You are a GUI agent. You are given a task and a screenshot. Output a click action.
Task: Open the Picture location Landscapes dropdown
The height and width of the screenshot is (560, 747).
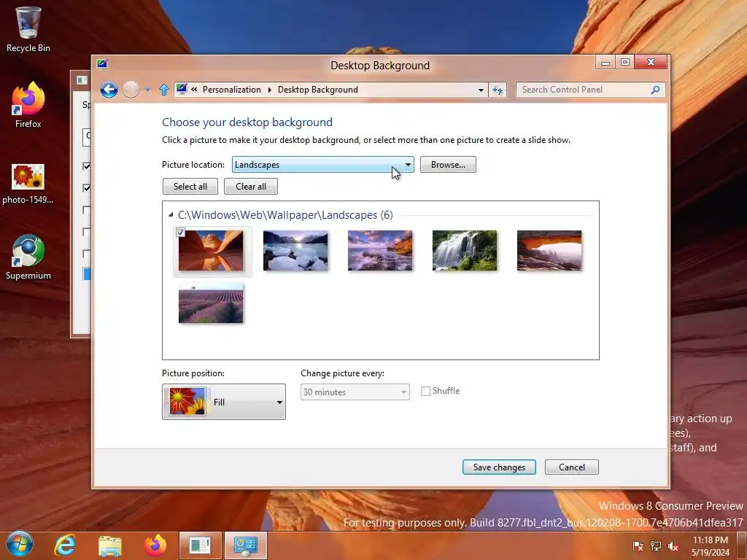pos(322,165)
